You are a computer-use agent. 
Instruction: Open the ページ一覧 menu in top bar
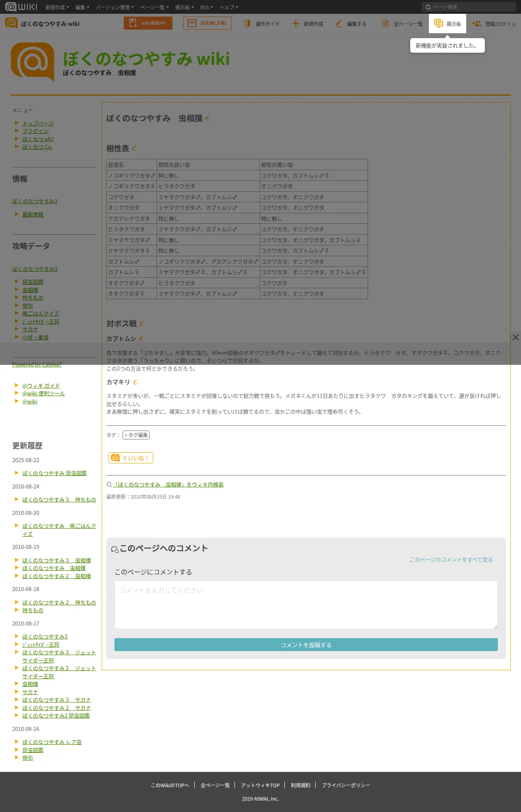pyautogui.click(x=155, y=7)
